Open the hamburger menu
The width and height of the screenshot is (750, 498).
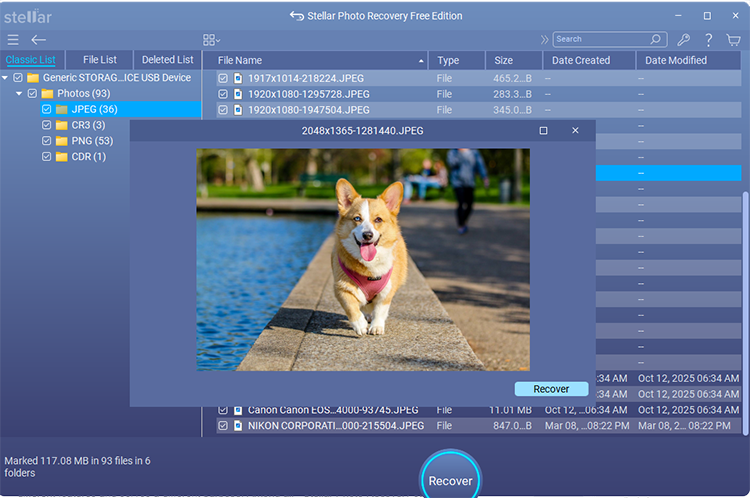13,40
